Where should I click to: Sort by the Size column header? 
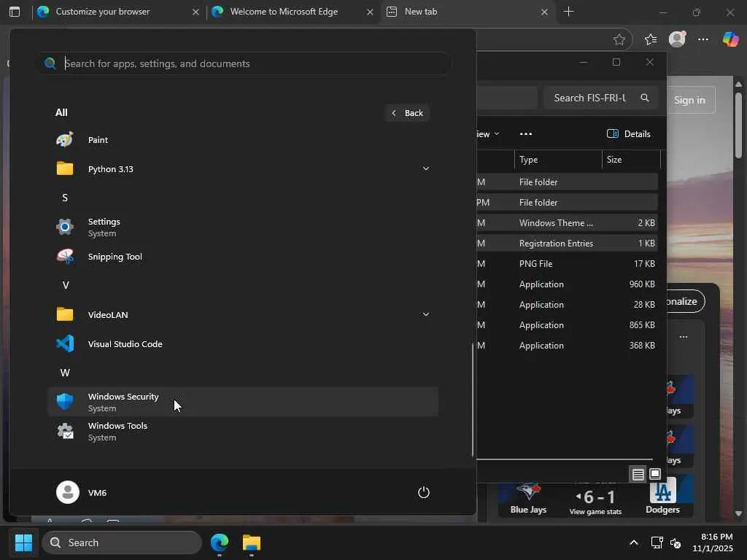631,160
